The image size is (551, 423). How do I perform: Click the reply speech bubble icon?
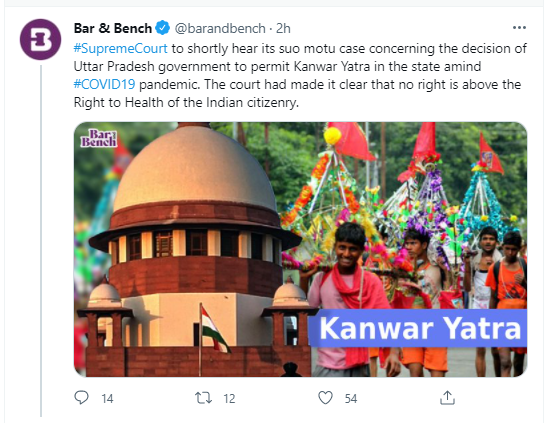82,398
